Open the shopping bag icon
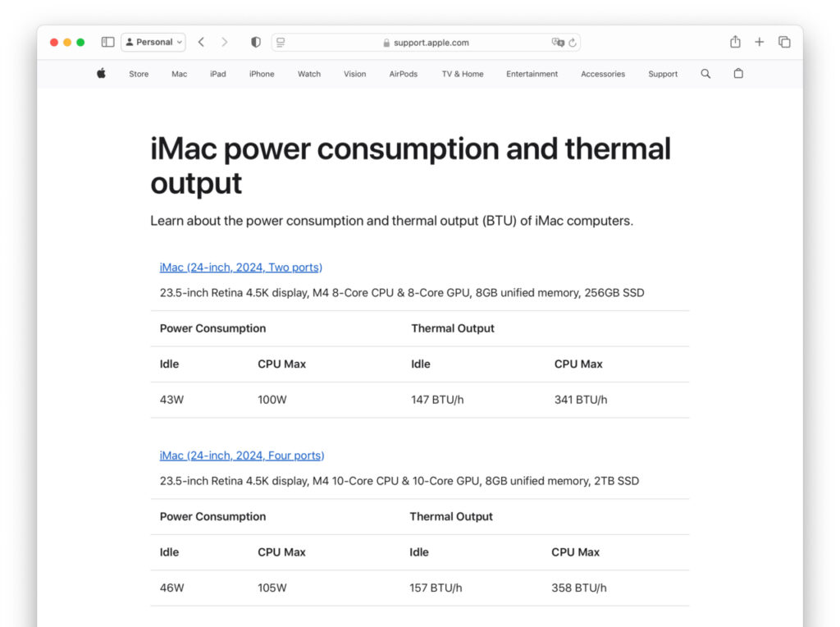Viewport: 840px width, 627px height. coord(737,73)
